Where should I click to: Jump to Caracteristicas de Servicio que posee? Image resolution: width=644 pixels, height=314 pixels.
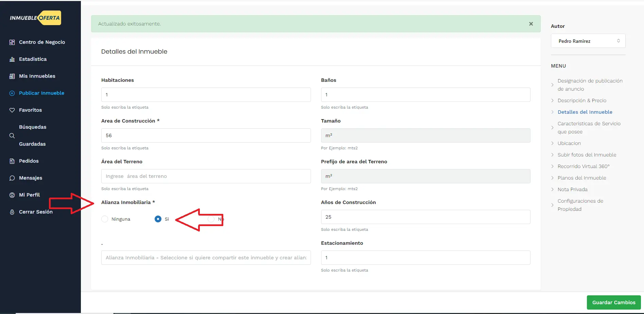589,128
